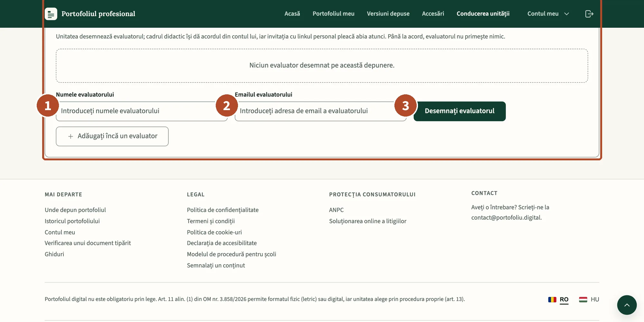Click the Romanian flag icon
Screen dimensions: 644x322
click(552, 299)
